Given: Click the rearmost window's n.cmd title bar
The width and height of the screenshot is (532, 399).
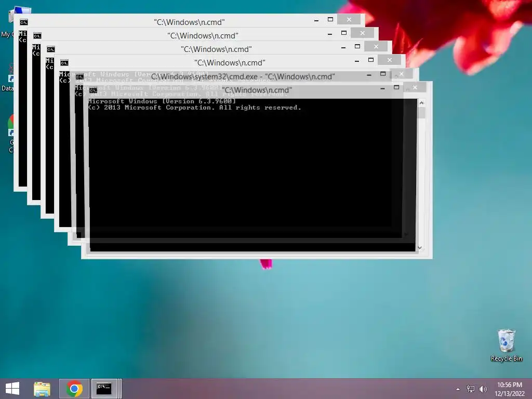Looking at the screenshot, I should [x=189, y=22].
